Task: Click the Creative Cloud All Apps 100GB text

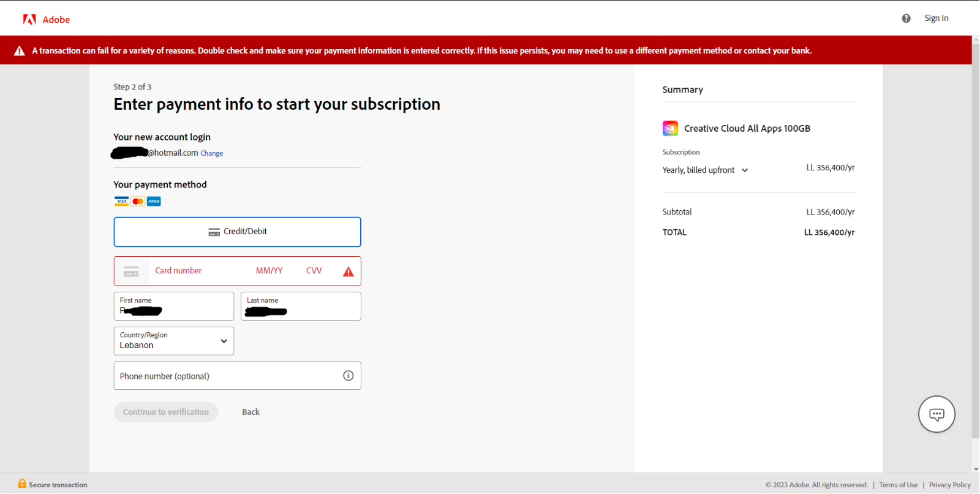Action: point(747,128)
